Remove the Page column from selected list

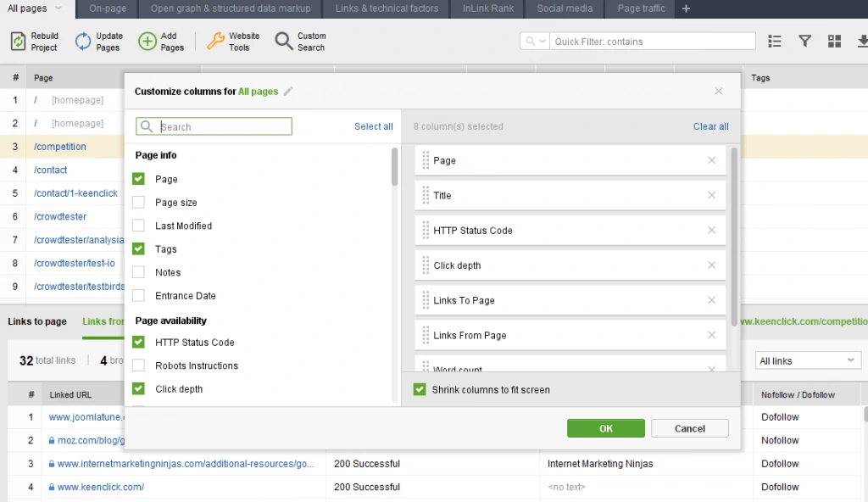click(712, 160)
